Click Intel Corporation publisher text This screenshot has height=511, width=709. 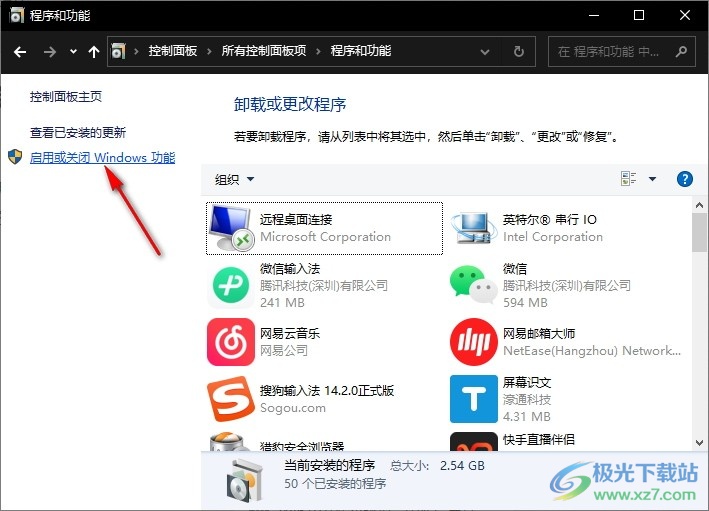click(x=553, y=237)
